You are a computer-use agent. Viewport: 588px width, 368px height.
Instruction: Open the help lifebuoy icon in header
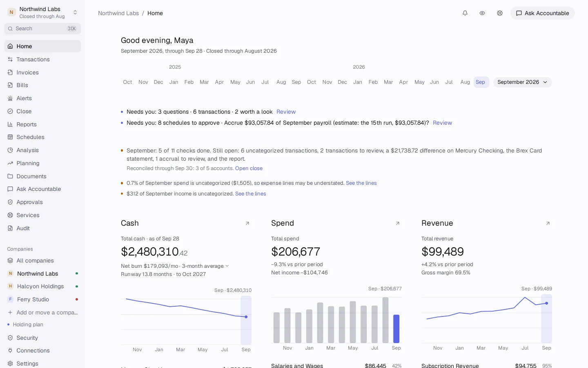point(500,13)
